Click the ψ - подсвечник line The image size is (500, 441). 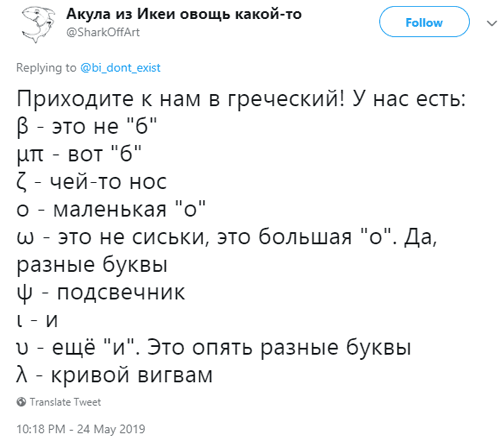click(x=101, y=293)
